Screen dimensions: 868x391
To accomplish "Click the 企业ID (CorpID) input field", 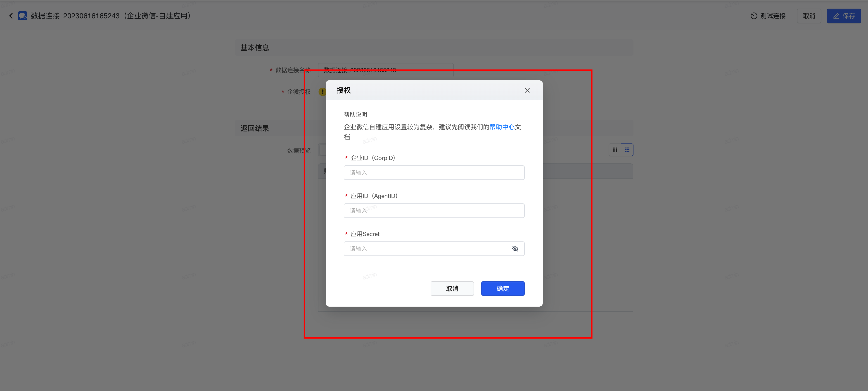I will pyautogui.click(x=434, y=173).
